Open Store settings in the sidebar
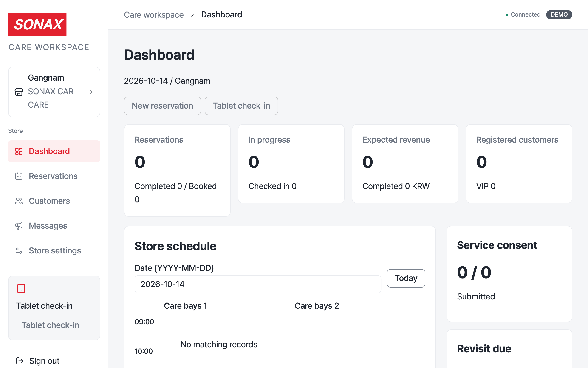The image size is (588, 368). tap(54, 250)
